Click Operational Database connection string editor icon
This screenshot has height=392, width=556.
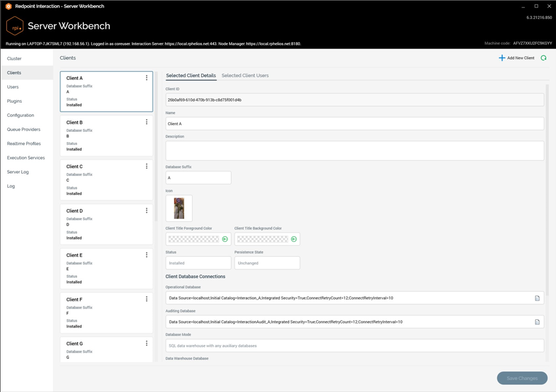click(x=537, y=298)
